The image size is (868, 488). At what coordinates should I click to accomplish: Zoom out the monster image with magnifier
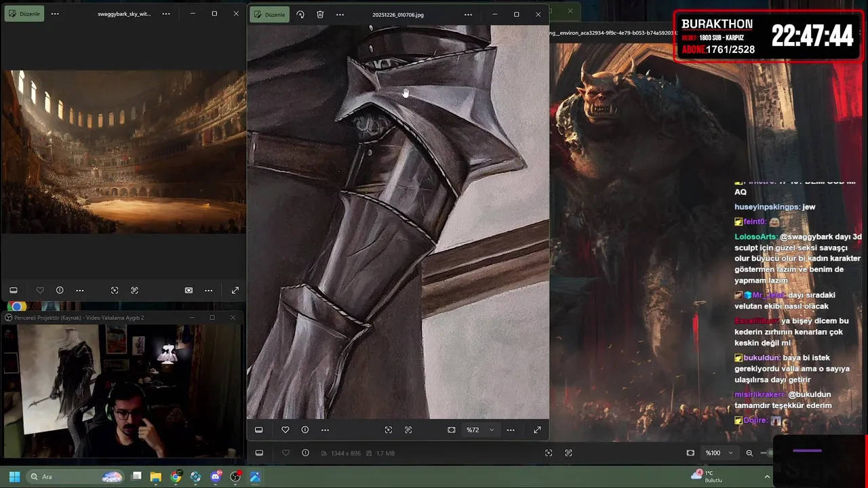click(749, 453)
